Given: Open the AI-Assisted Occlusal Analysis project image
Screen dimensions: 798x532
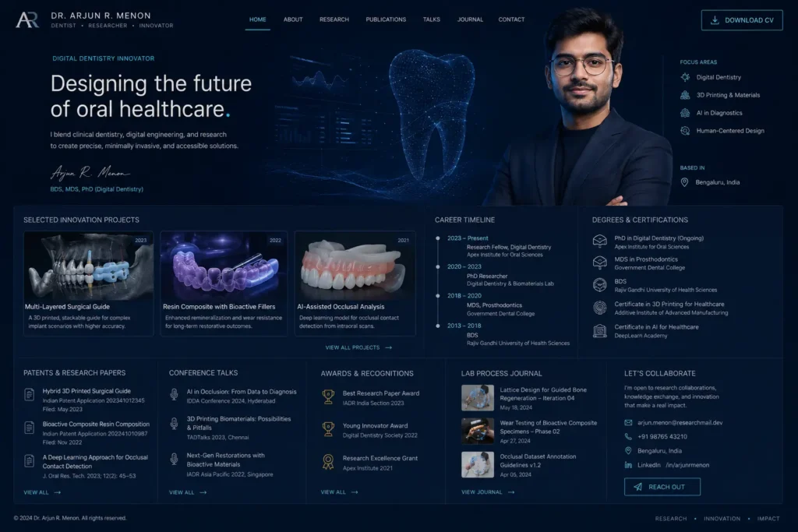Looking at the screenshot, I should pyautogui.click(x=355, y=266).
